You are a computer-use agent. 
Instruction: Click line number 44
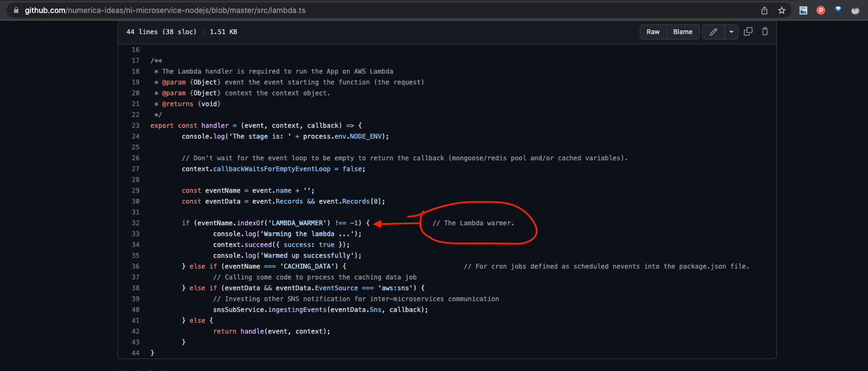[x=136, y=353]
